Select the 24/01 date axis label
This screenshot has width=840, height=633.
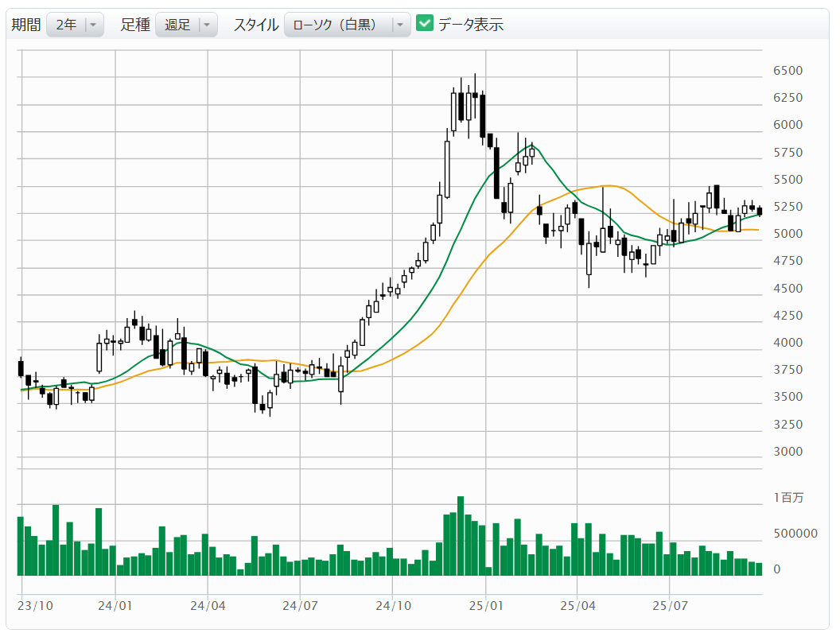(x=115, y=606)
